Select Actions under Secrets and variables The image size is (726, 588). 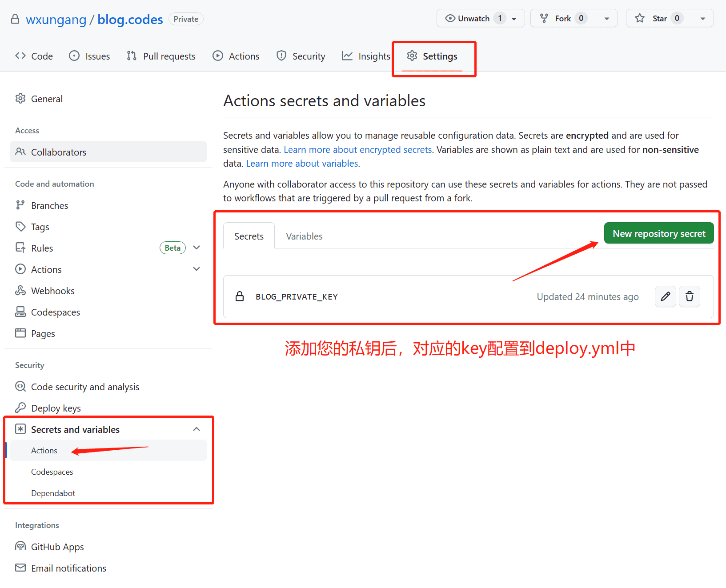pyautogui.click(x=108, y=450)
